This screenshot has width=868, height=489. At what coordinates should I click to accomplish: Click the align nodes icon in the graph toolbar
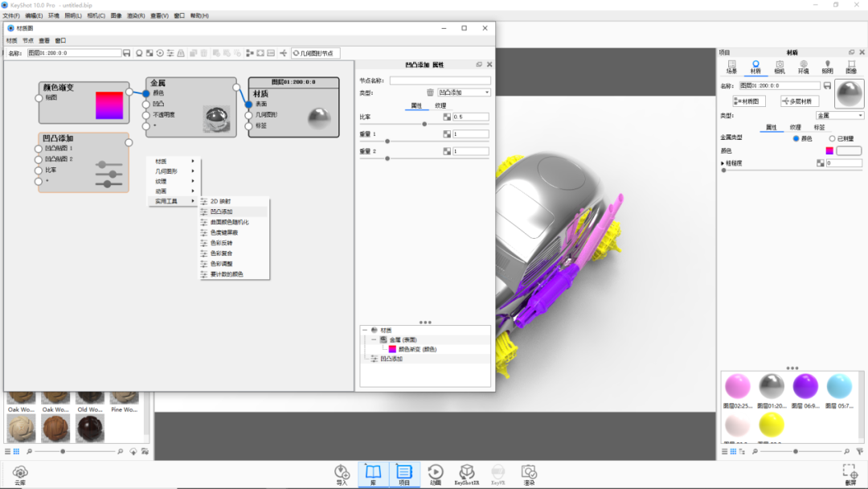250,53
